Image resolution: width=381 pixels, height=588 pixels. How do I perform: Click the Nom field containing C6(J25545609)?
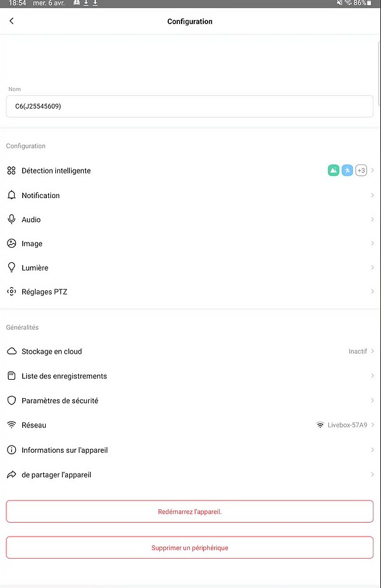coord(190,106)
